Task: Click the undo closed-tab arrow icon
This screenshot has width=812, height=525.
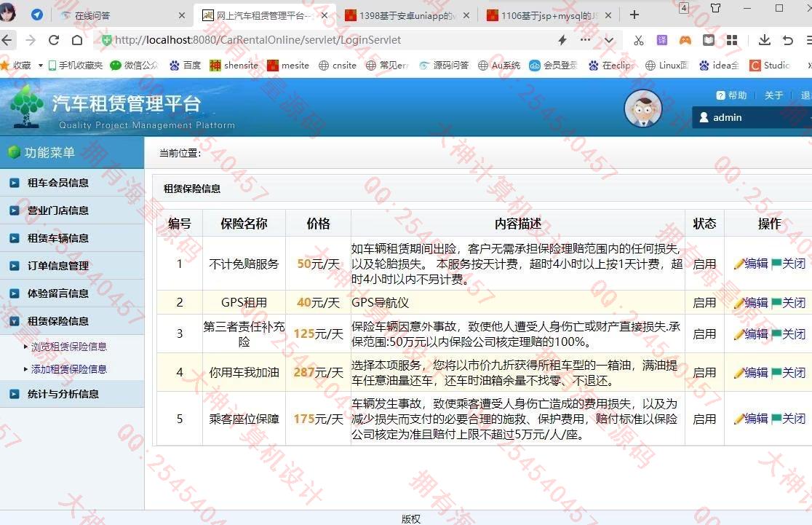Action: click(x=788, y=40)
